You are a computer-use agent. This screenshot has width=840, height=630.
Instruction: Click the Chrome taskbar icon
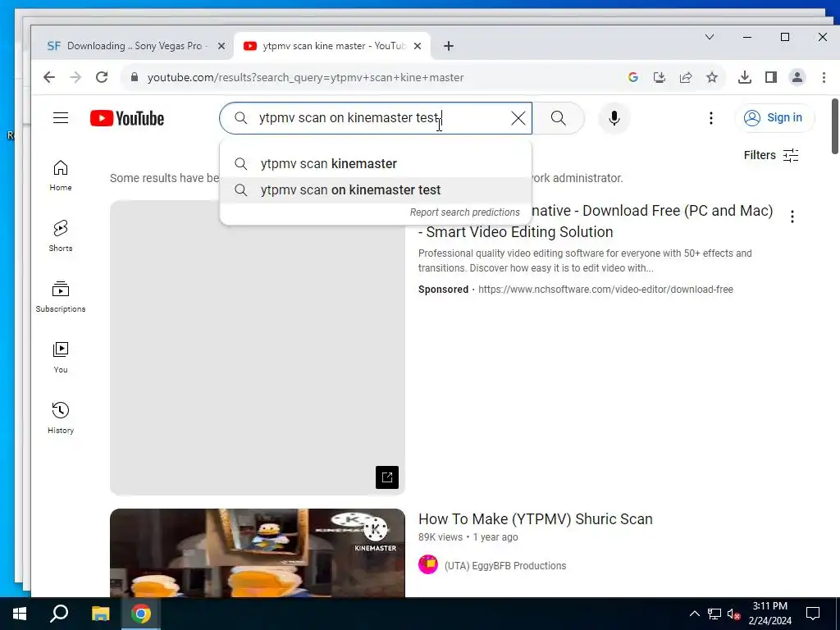pyautogui.click(x=141, y=614)
